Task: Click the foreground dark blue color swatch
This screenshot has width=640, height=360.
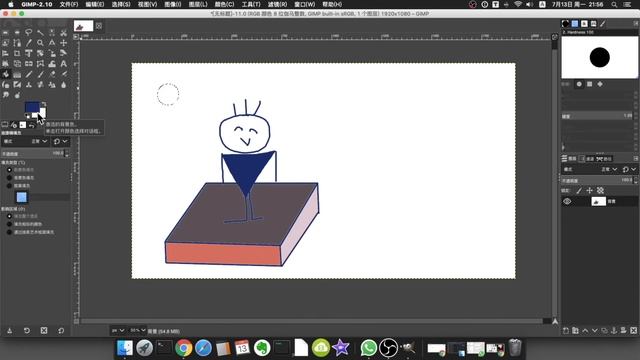Action: (32, 107)
